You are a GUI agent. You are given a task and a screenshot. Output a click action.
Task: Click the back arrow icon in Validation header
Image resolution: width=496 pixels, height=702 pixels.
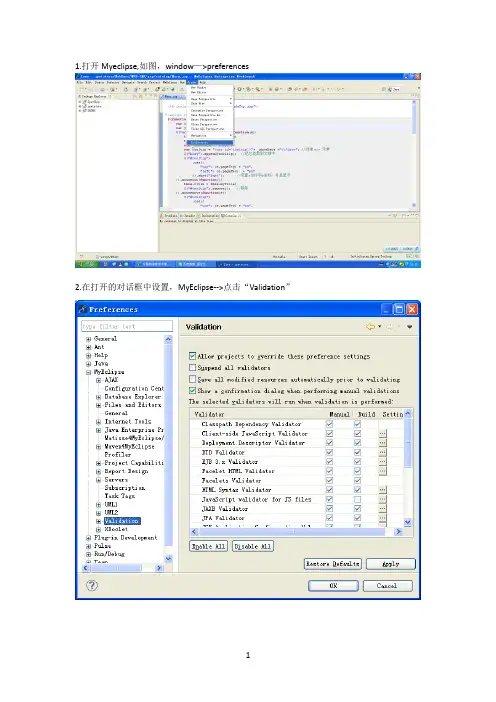[370, 327]
